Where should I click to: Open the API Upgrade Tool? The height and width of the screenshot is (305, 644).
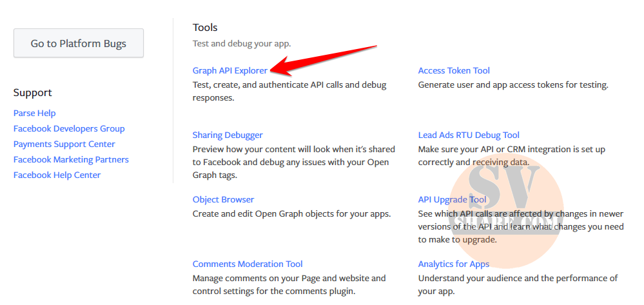click(452, 199)
